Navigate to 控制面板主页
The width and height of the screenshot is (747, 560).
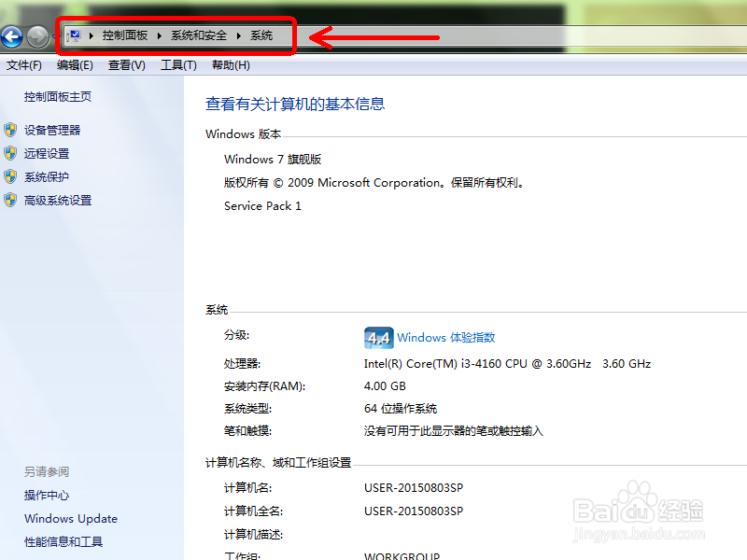pos(55,96)
